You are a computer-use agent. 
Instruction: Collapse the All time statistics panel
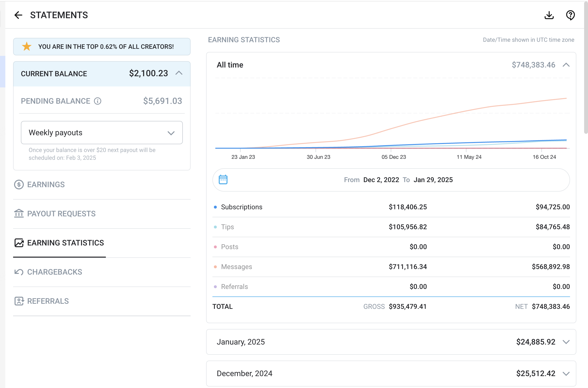(566, 65)
